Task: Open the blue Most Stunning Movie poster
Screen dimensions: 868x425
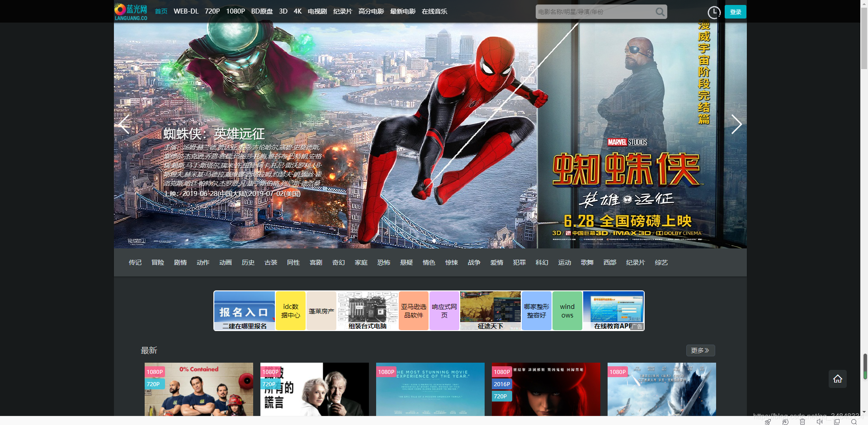Action: [x=430, y=389]
